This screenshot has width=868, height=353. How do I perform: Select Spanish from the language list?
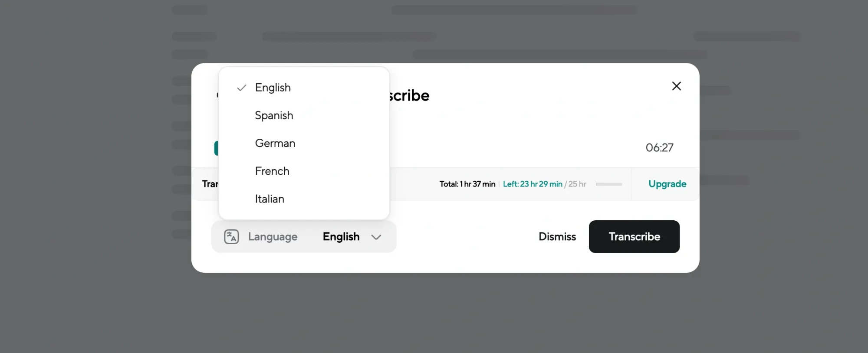pos(274,115)
